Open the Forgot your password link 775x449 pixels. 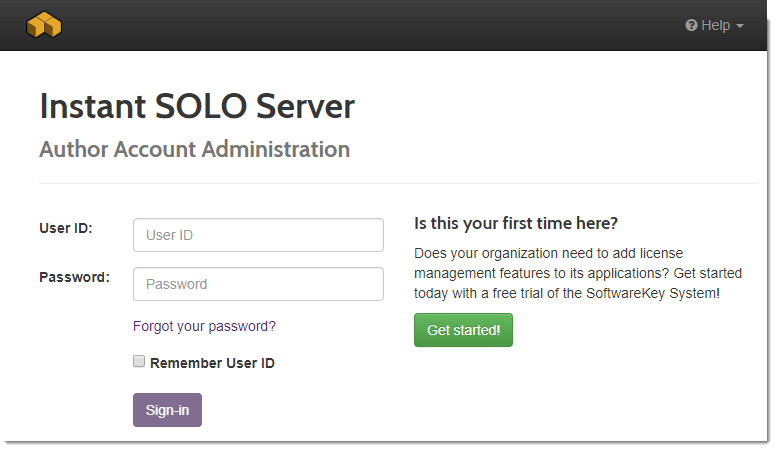click(204, 326)
